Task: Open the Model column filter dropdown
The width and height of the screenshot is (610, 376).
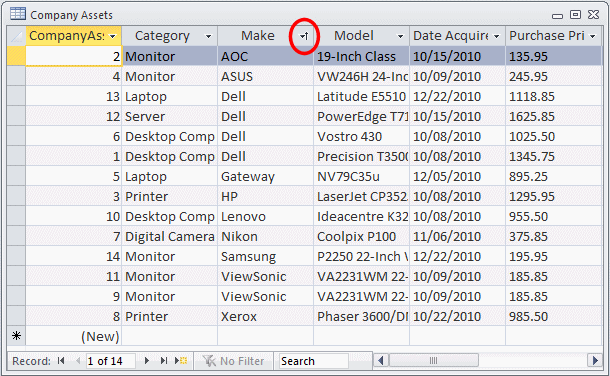Action: click(400, 36)
